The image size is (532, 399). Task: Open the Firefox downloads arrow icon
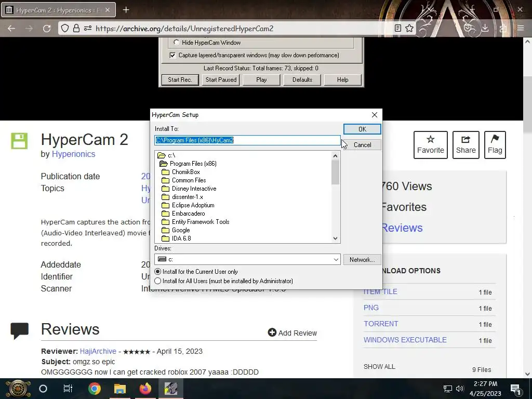pyautogui.click(x=485, y=28)
